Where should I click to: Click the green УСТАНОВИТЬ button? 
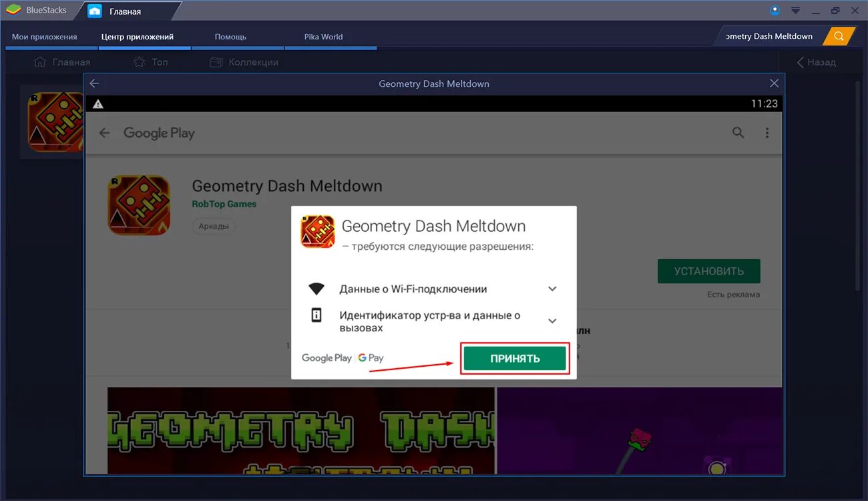[x=709, y=271]
